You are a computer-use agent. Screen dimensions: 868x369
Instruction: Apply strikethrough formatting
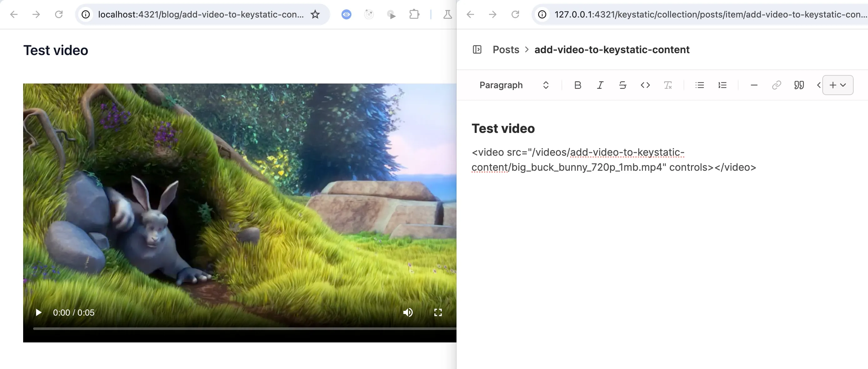623,85
